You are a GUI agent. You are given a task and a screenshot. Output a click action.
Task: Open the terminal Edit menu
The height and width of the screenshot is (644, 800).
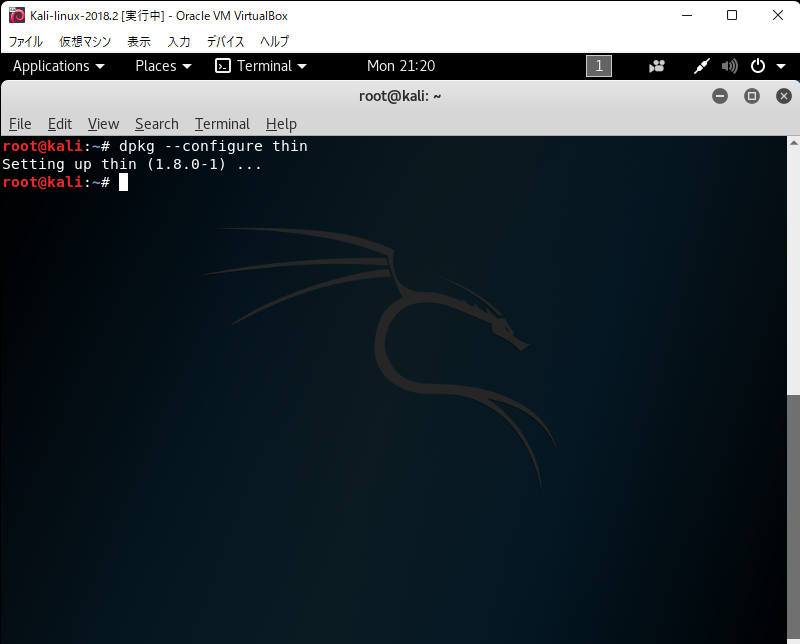tap(60, 124)
